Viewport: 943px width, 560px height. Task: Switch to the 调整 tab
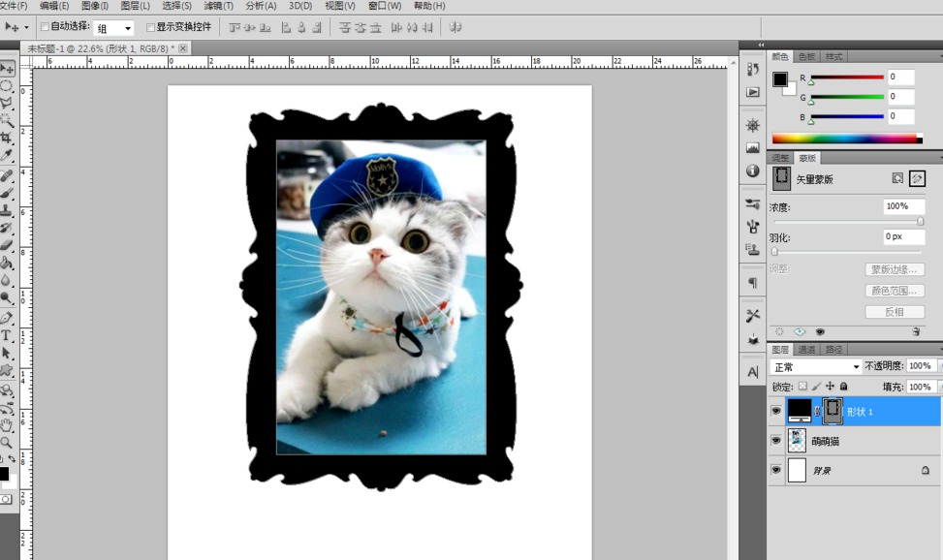tap(780, 158)
